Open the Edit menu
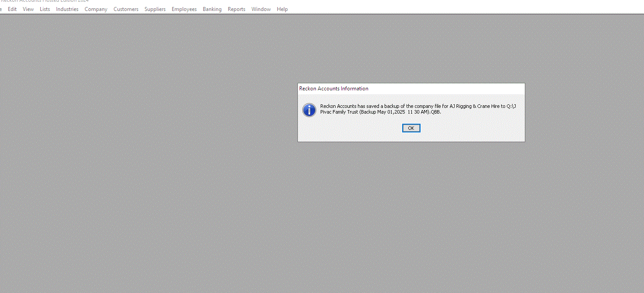The image size is (644, 293). point(12,9)
